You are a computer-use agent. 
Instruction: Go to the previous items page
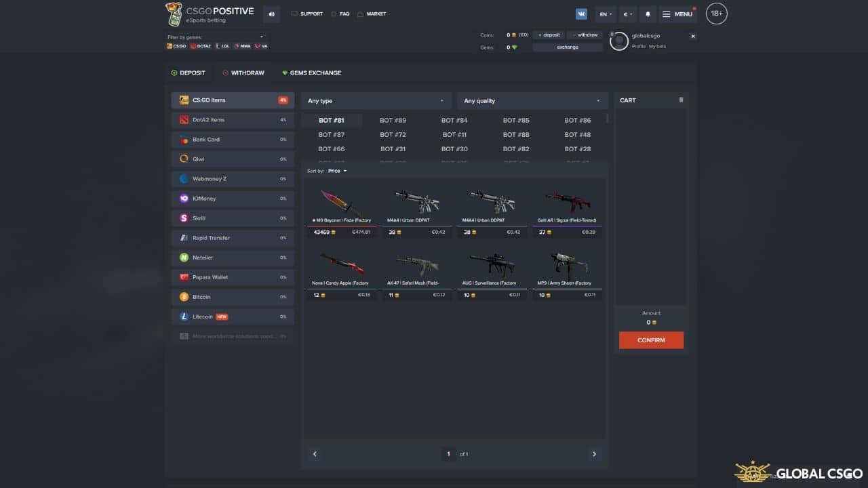coord(315,454)
